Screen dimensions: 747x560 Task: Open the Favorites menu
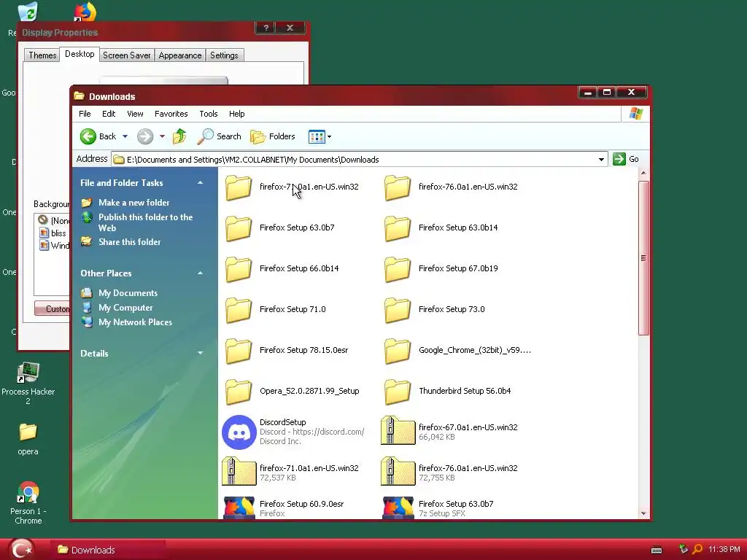pyautogui.click(x=171, y=114)
